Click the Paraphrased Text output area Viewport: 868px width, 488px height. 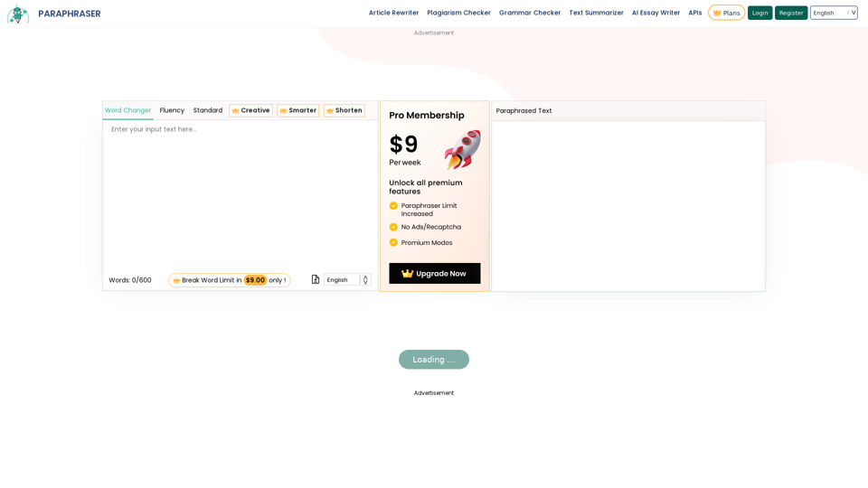[628, 205]
